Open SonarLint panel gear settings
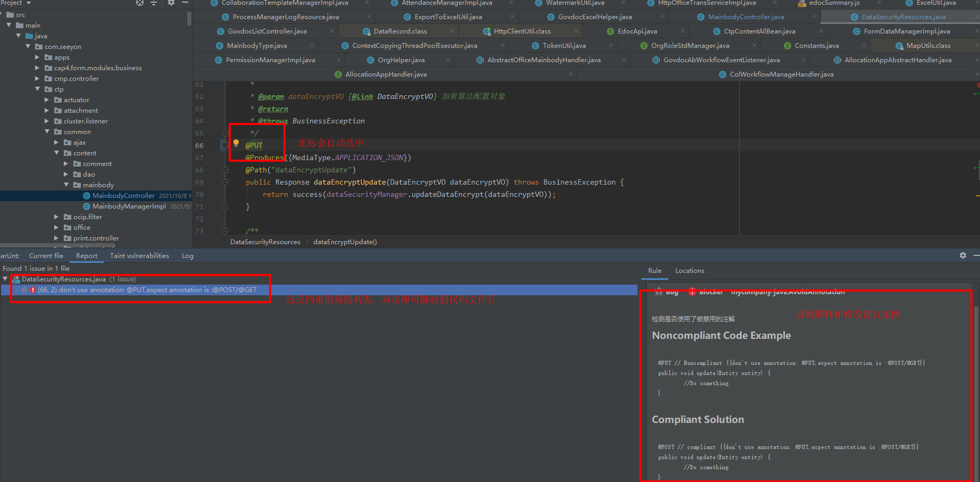The width and height of the screenshot is (980, 482). pyautogui.click(x=962, y=255)
